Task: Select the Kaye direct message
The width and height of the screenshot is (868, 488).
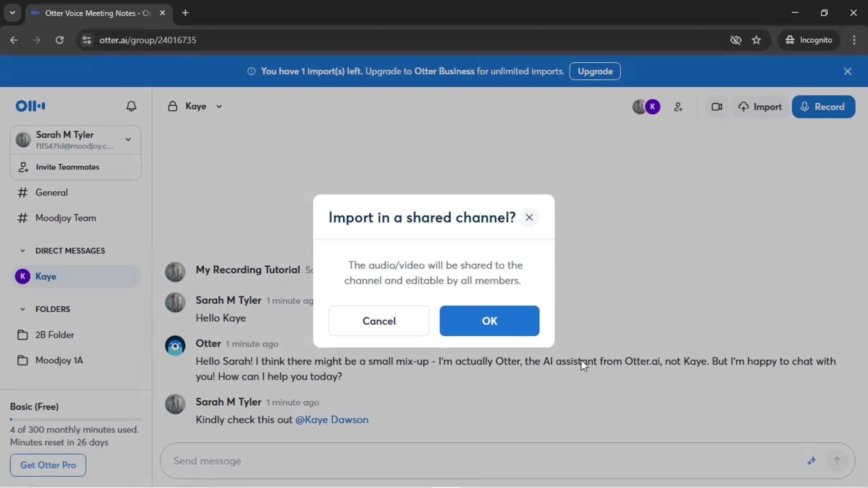Action: (x=76, y=277)
